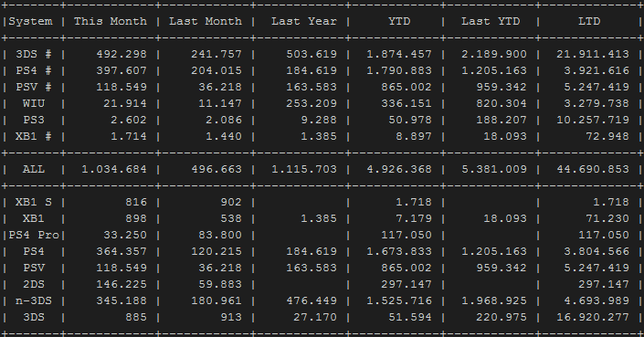
Task: Click ALL LTD value 44.690.853
Action: pyautogui.click(x=593, y=169)
